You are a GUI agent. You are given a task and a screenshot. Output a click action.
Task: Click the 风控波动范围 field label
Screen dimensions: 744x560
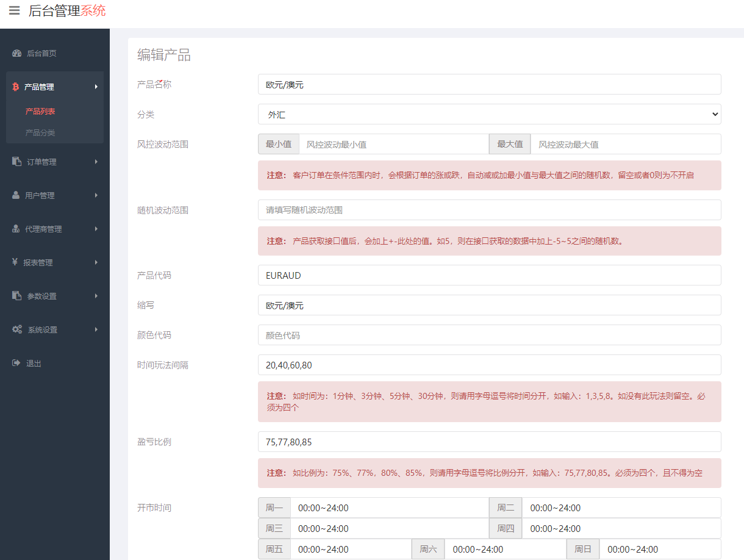(163, 144)
